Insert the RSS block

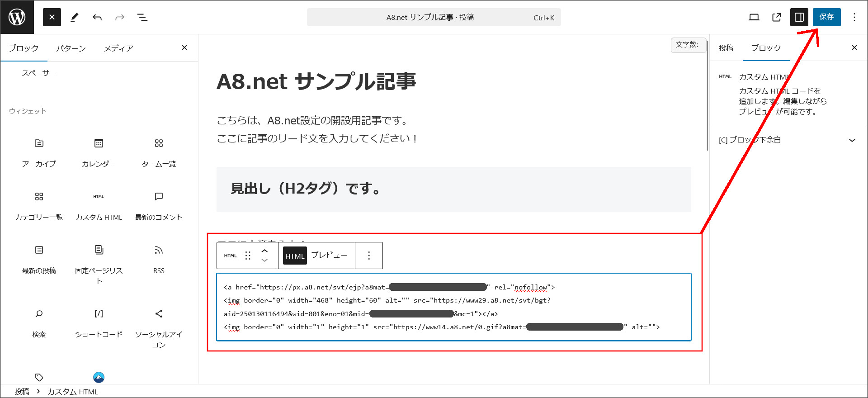(x=159, y=260)
